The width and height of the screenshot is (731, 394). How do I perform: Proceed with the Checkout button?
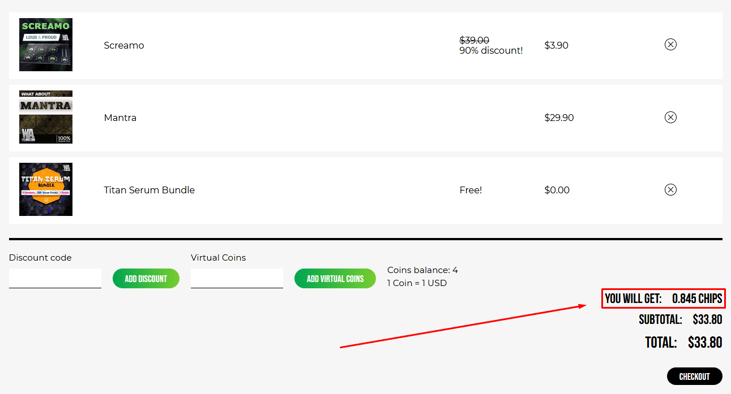(695, 376)
